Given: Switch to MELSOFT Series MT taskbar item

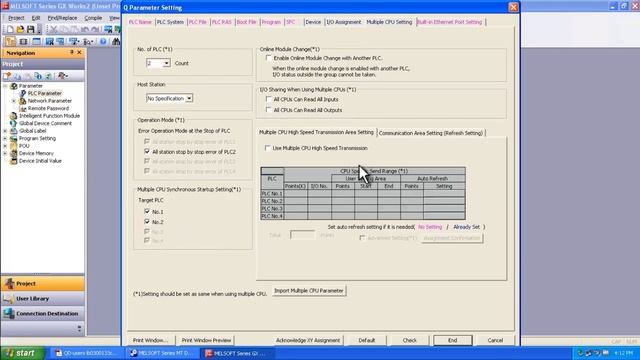Looking at the screenshot, I should coord(160,353).
